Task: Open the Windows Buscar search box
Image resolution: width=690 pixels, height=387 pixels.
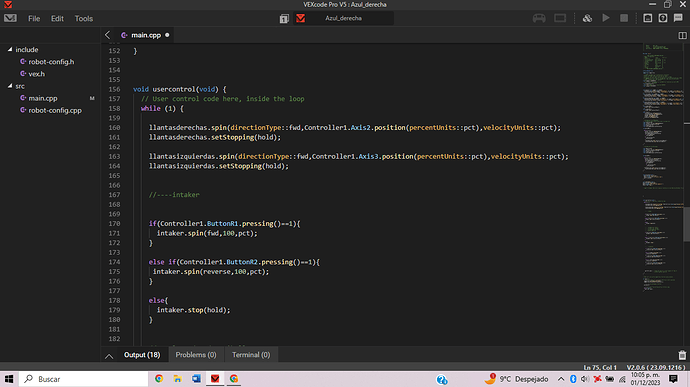Action: 84,379
